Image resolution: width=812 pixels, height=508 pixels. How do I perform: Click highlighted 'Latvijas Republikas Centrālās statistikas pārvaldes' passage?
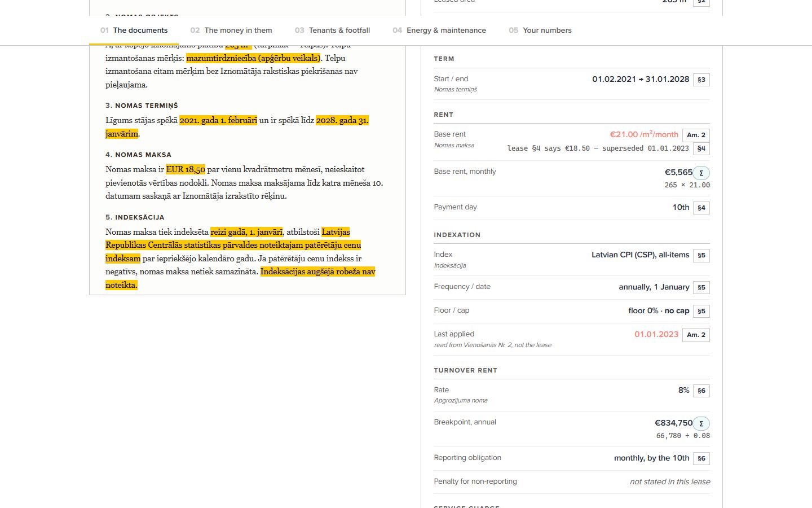tap(233, 245)
